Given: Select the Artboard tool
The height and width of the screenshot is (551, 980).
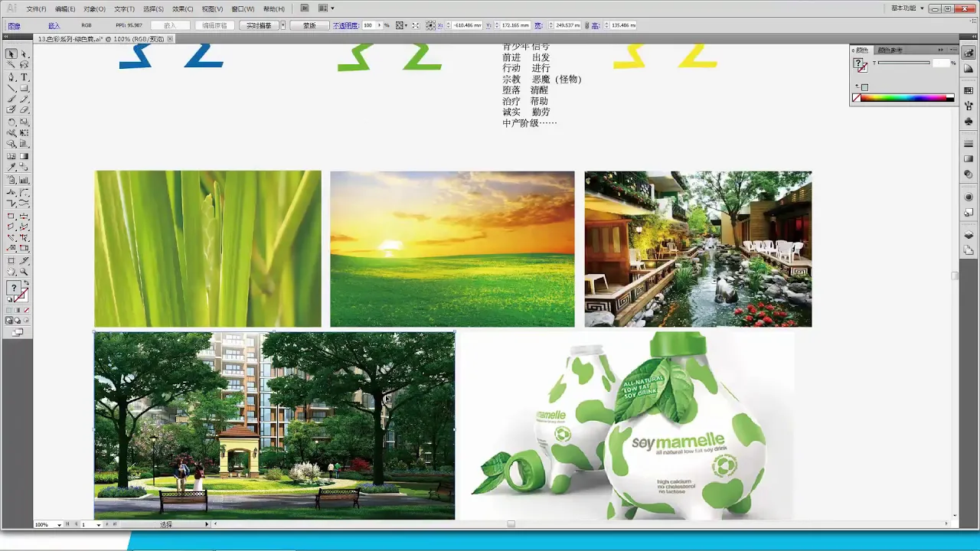Looking at the screenshot, I should click(x=11, y=261).
